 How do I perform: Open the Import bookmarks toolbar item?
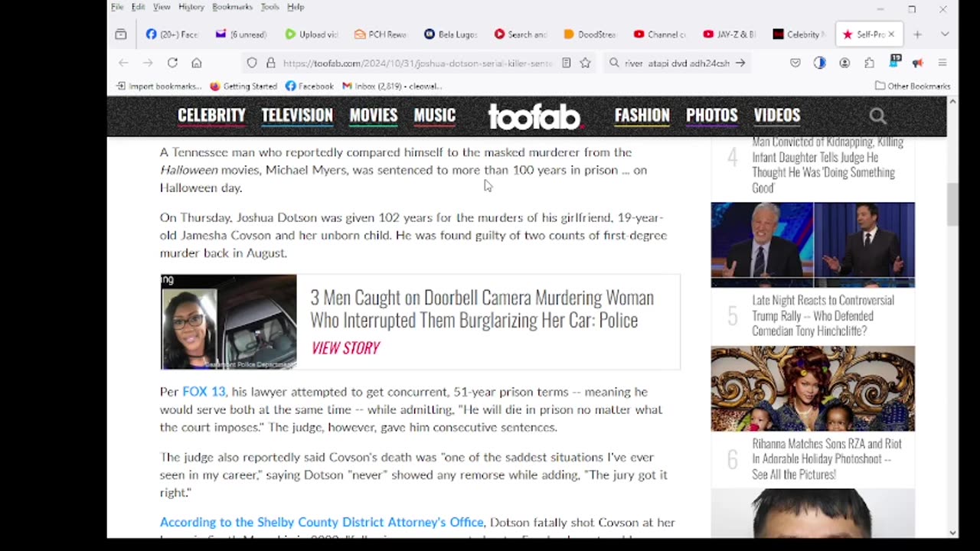click(x=158, y=86)
